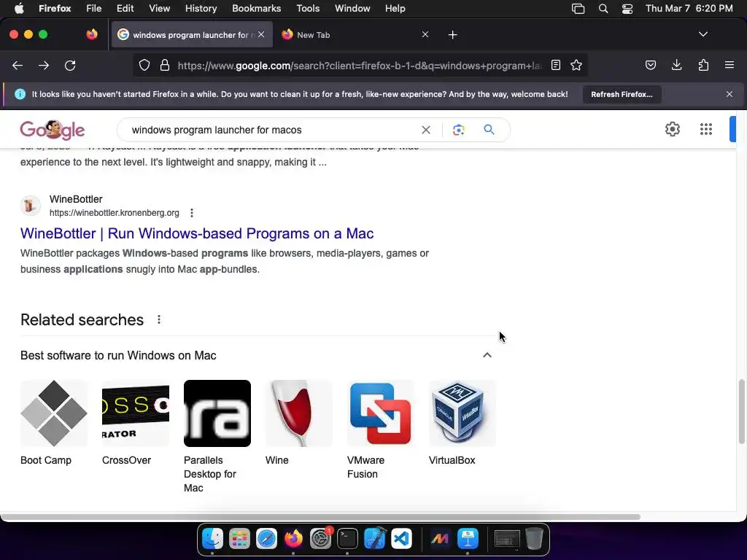Submit search with magnifier icon
747x560 pixels.
click(489, 130)
